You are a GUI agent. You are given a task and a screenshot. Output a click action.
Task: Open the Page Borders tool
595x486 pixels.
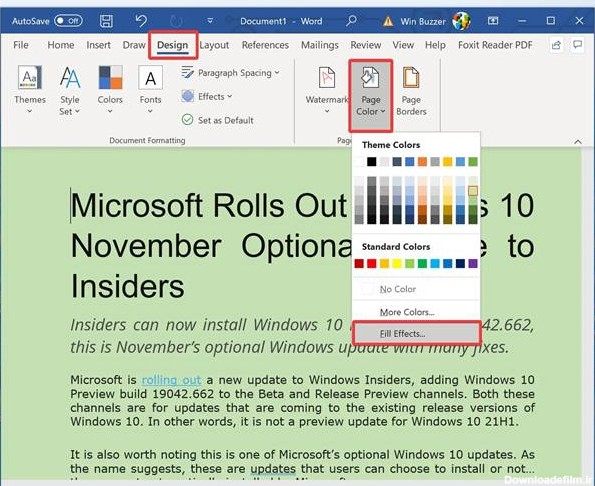(x=411, y=91)
